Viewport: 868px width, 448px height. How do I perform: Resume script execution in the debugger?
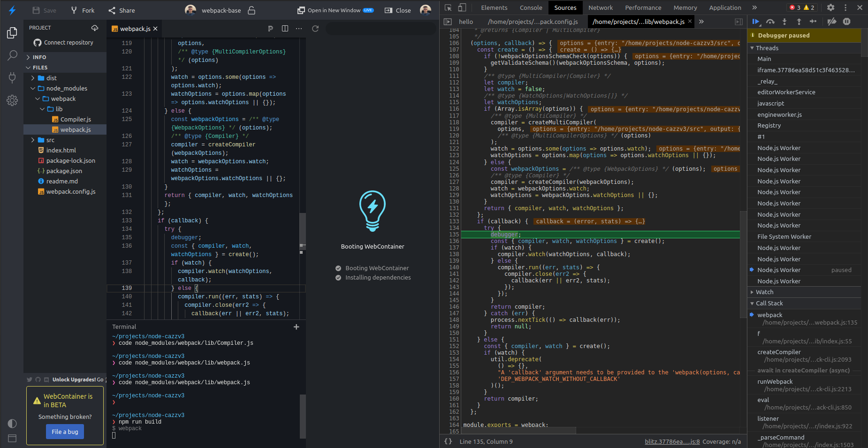point(755,21)
